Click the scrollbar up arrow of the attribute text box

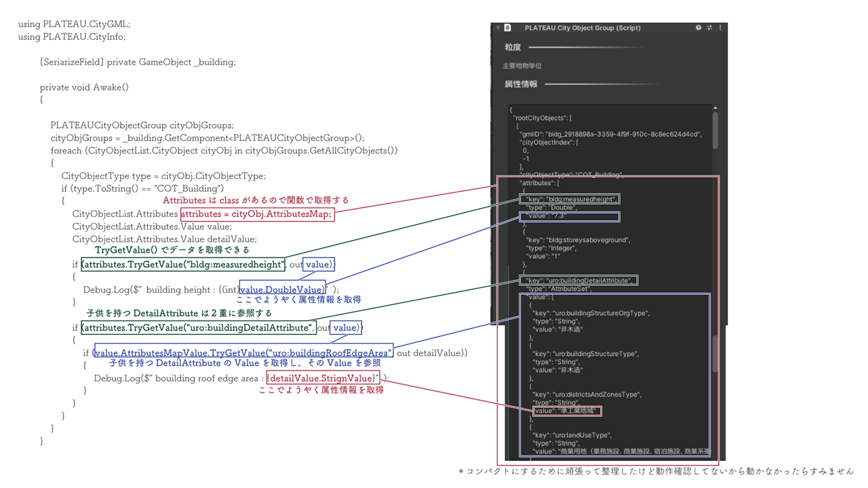[x=715, y=108]
